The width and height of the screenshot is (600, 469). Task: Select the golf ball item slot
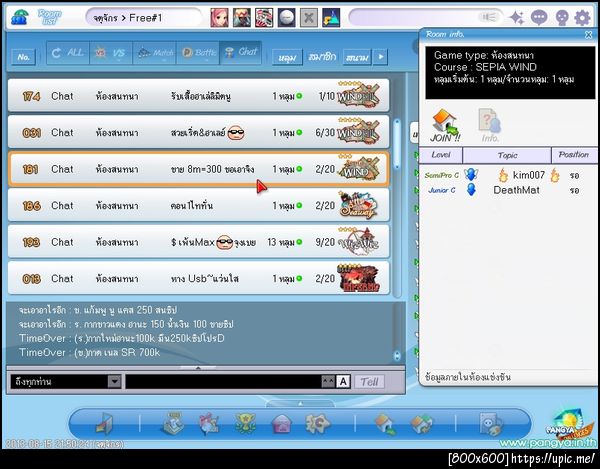click(x=287, y=18)
